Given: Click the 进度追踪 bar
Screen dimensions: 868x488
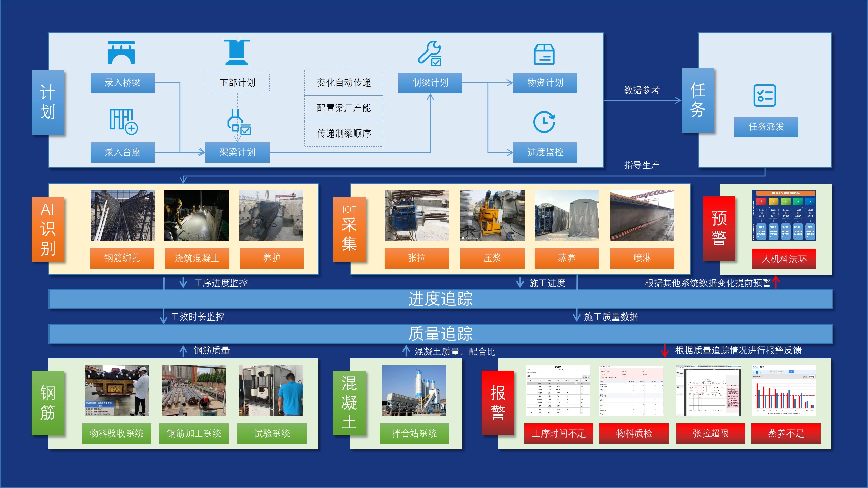Looking at the screenshot, I should (x=440, y=299).
